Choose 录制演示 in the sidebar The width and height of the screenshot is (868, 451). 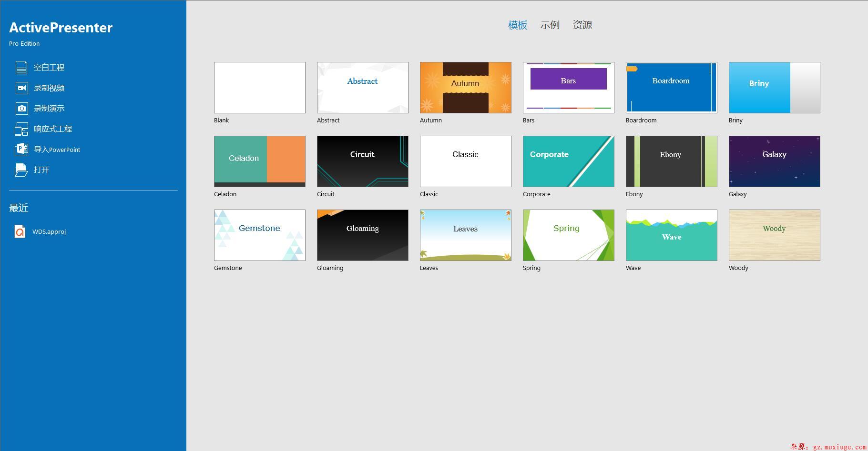click(49, 109)
